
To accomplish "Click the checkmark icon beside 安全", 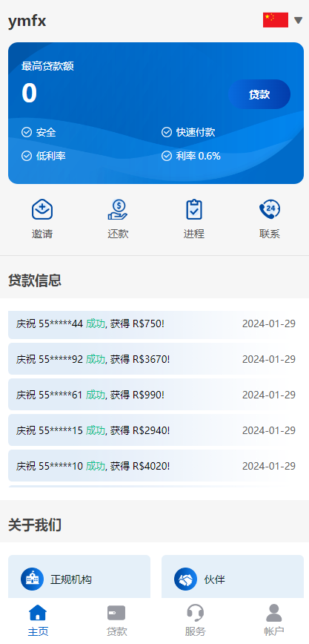I will coord(27,132).
